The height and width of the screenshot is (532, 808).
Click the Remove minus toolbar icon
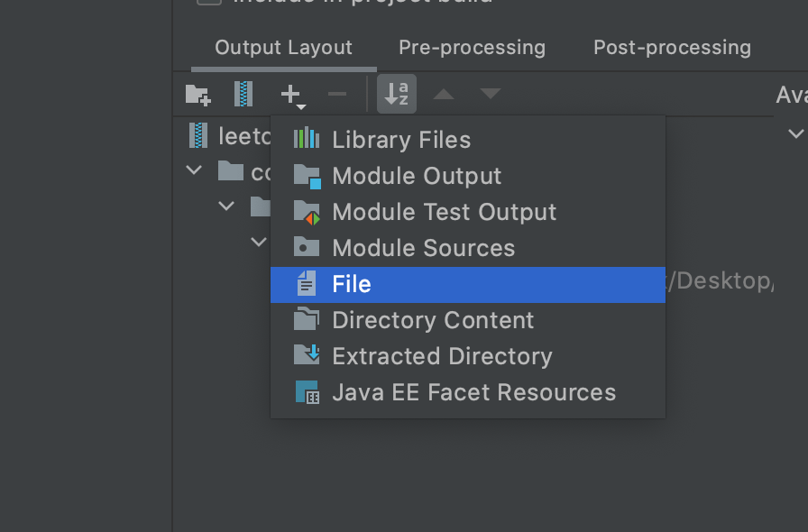coord(336,94)
